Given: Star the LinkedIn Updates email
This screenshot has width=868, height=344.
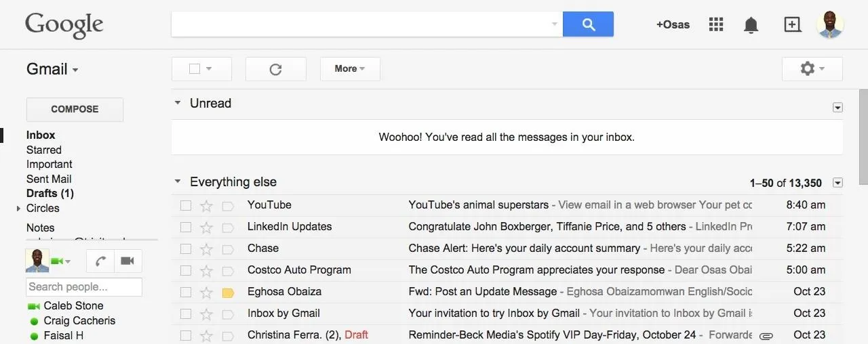Looking at the screenshot, I should (206, 227).
